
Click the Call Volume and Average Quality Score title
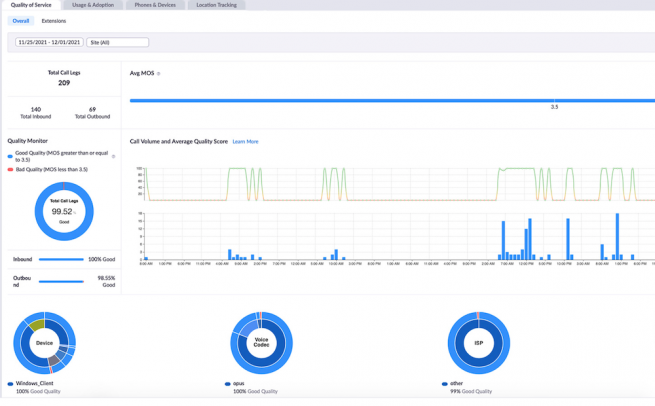tap(179, 142)
